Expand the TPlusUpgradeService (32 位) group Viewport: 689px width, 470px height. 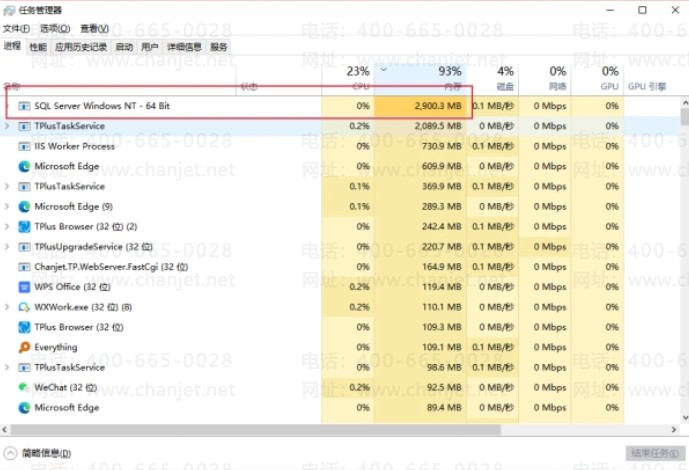[x=7, y=246]
